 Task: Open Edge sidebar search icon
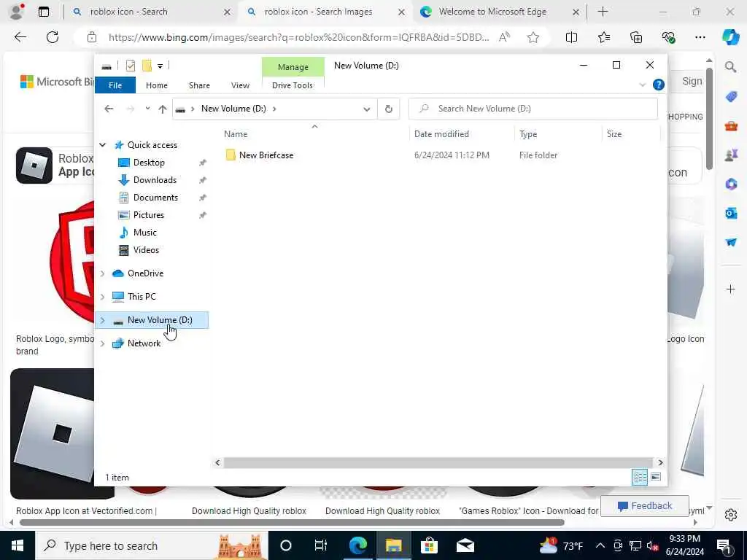731,67
